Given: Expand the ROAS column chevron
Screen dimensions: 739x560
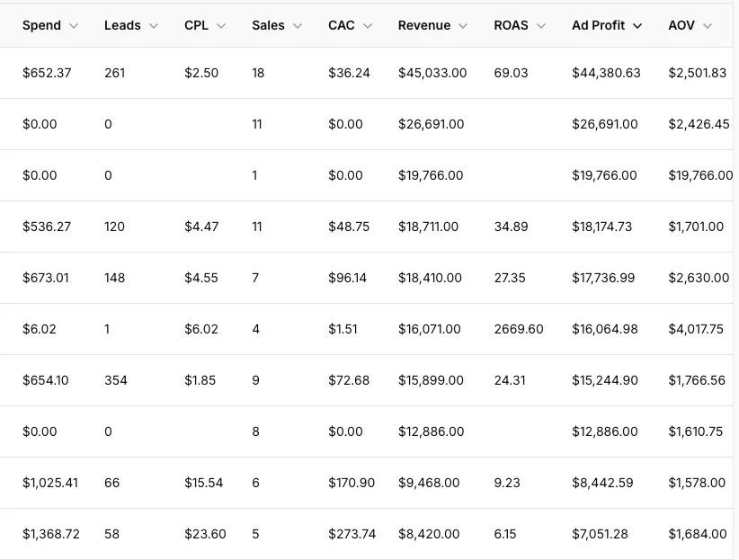Looking at the screenshot, I should [541, 26].
